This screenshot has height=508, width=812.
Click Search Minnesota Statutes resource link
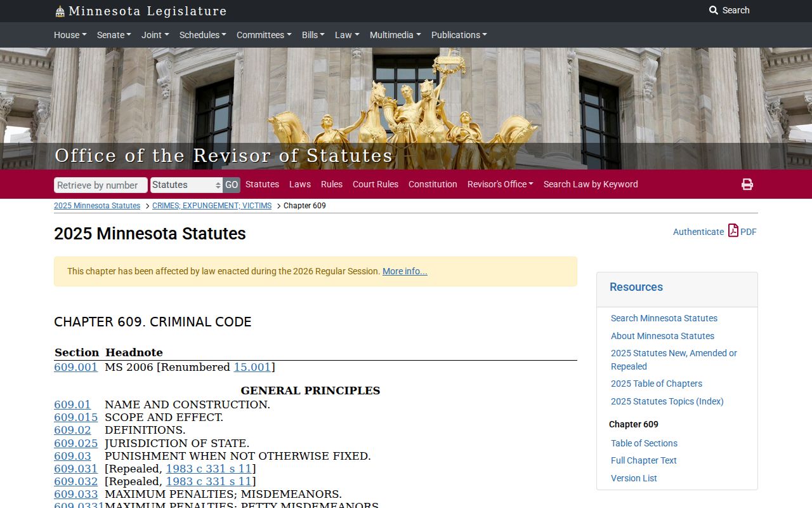click(664, 318)
